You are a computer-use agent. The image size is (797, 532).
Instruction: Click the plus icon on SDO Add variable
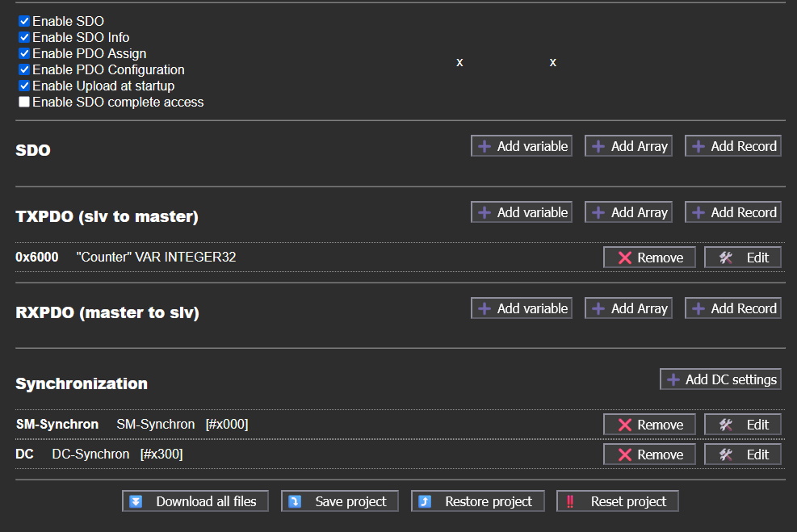pyautogui.click(x=484, y=146)
